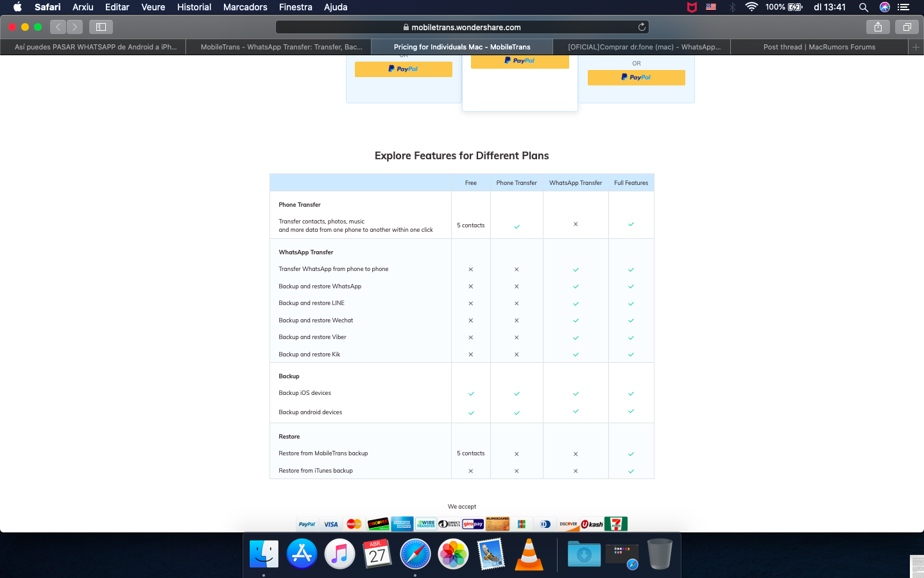Click 'Backup android devices' row label
924x578 pixels.
click(x=311, y=412)
